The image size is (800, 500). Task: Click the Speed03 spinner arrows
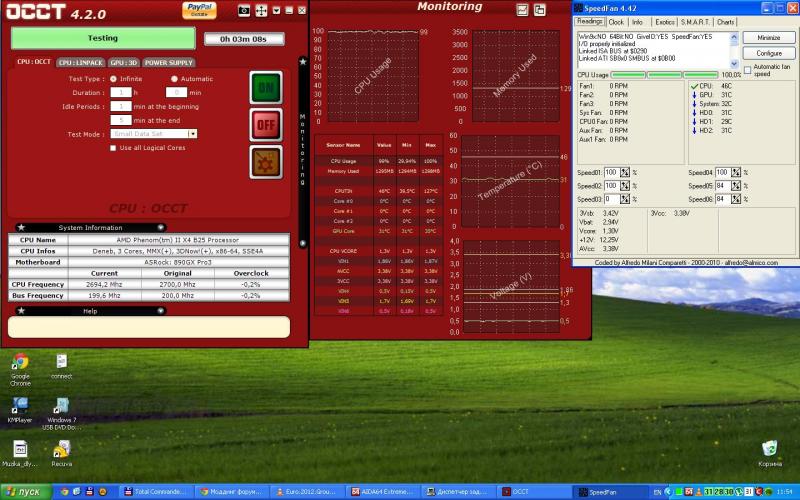(625, 199)
